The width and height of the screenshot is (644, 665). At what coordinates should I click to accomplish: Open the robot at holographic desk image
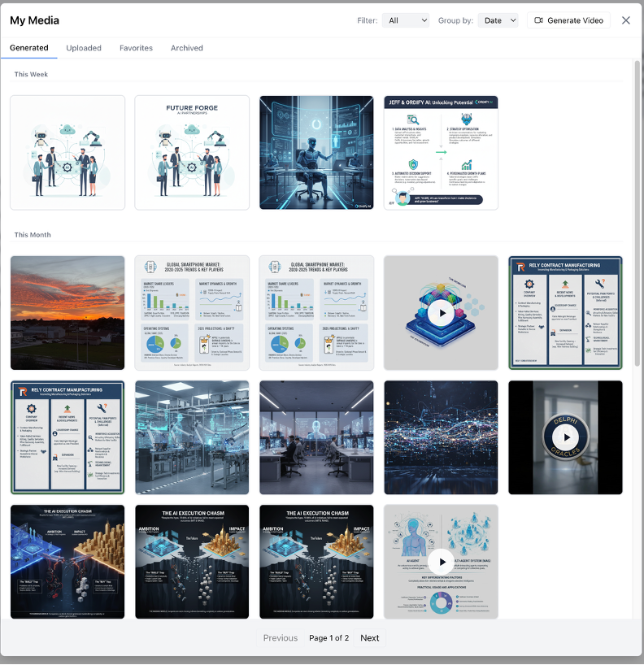316,153
